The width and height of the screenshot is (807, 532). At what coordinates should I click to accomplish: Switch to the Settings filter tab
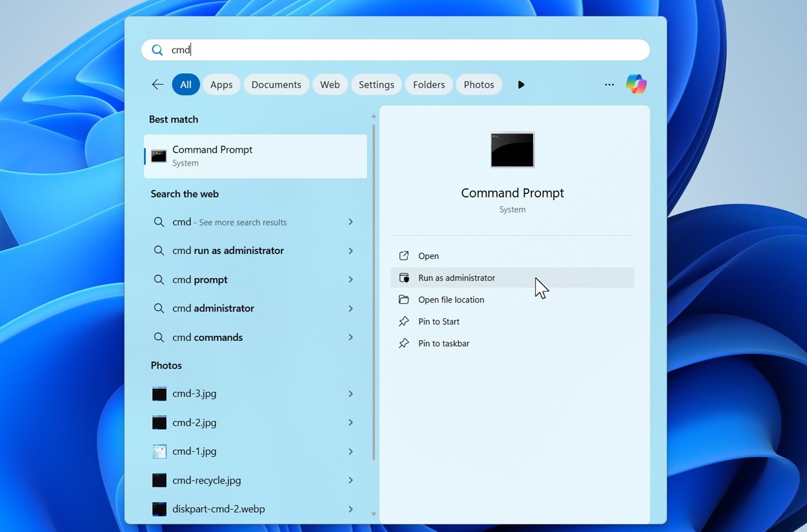point(376,84)
